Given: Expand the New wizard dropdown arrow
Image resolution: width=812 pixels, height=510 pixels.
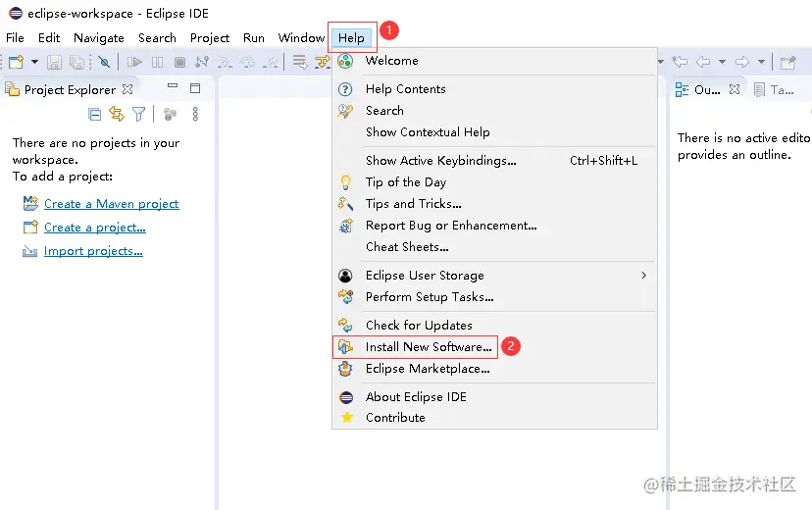Looking at the screenshot, I should (x=34, y=62).
